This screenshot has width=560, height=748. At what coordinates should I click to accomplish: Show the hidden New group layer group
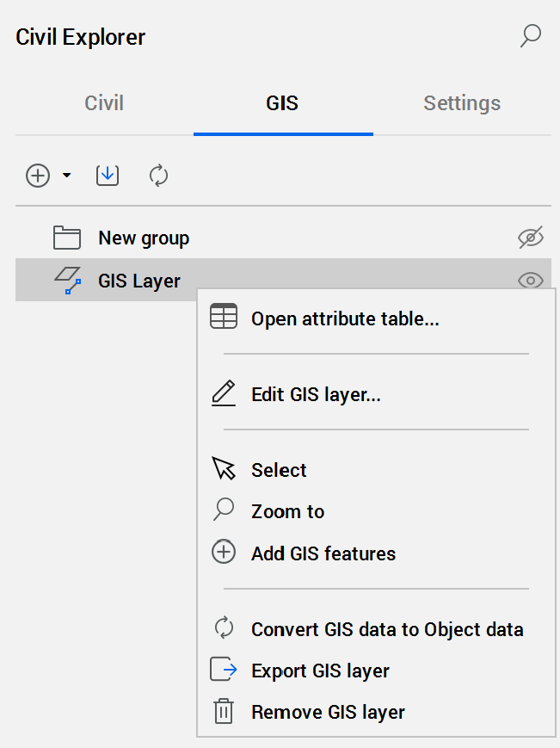(531, 238)
